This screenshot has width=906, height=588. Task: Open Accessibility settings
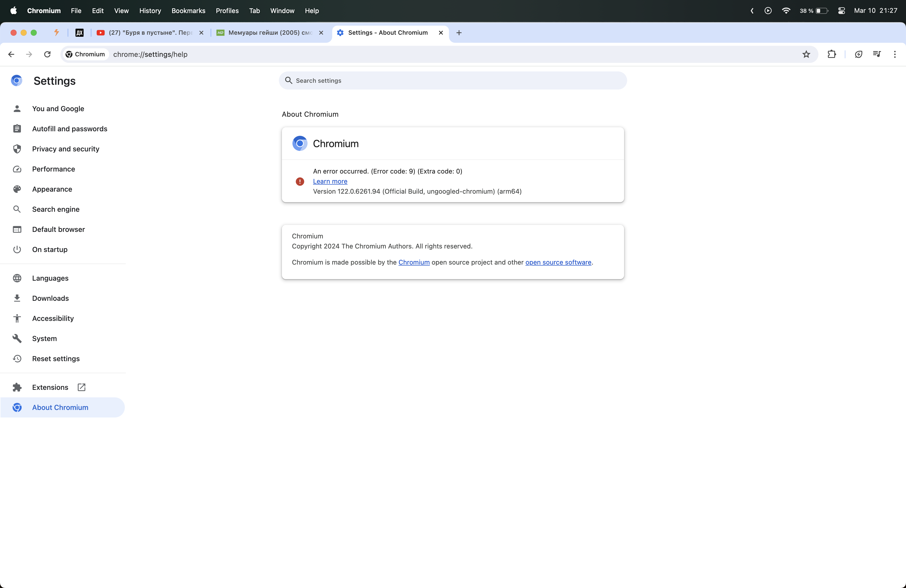tap(63, 319)
